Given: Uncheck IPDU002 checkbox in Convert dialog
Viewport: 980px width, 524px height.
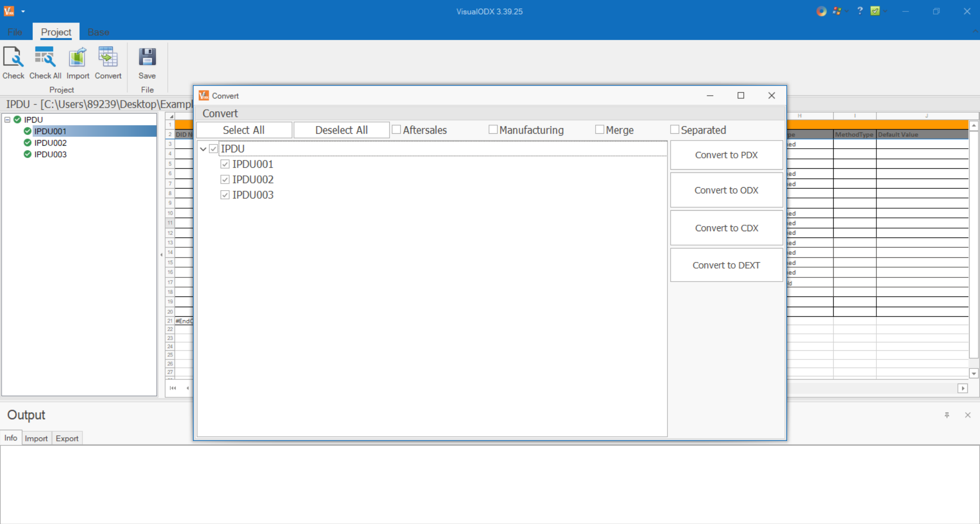Looking at the screenshot, I should [225, 179].
